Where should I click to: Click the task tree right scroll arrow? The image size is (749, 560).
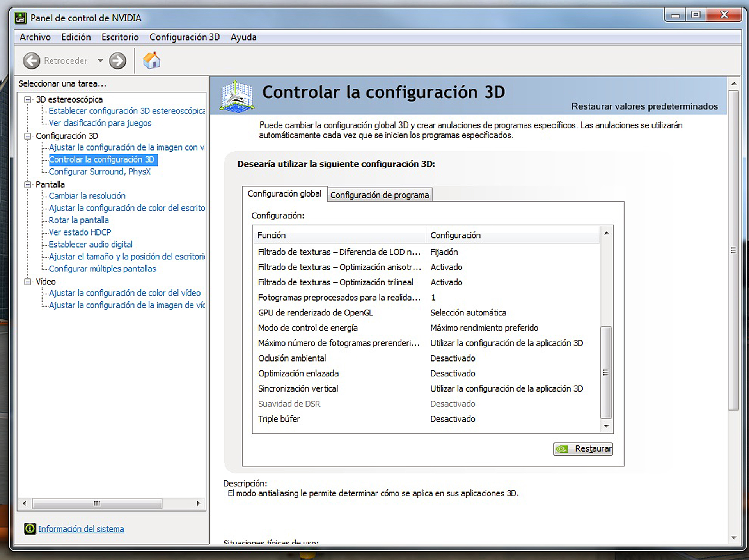(199, 503)
